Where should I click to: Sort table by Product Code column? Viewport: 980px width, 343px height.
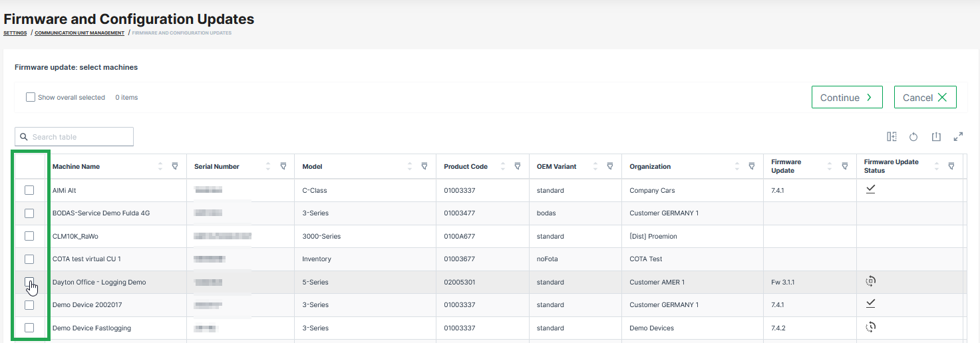pos(502,166)
